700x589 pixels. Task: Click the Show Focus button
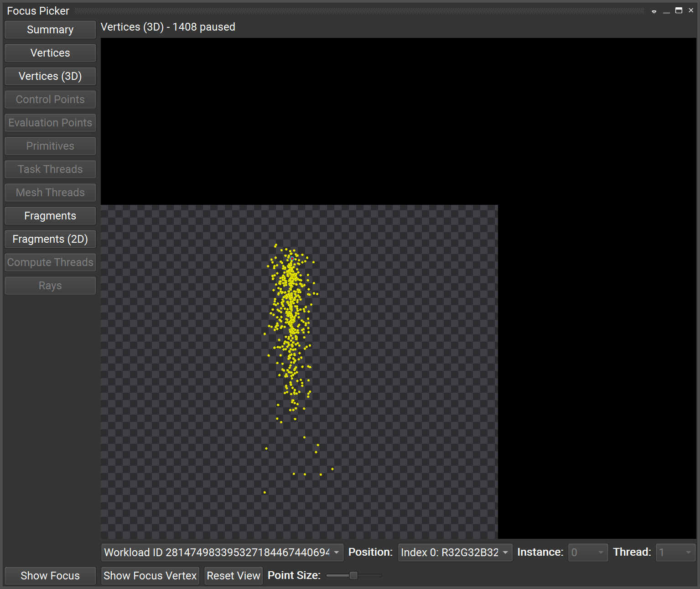[50, 575]
